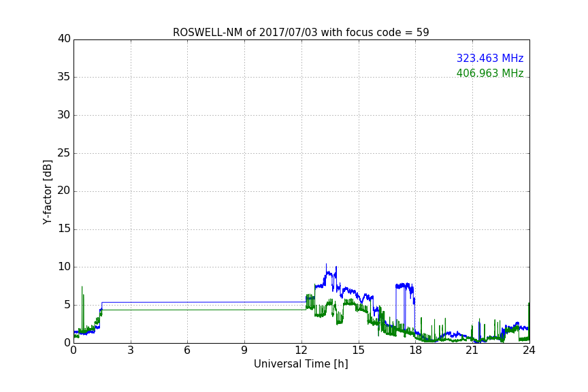Viewport: 588px width, 392px height.
Task: Click the y-axis tick label 15
Action: tap(64, 229)
